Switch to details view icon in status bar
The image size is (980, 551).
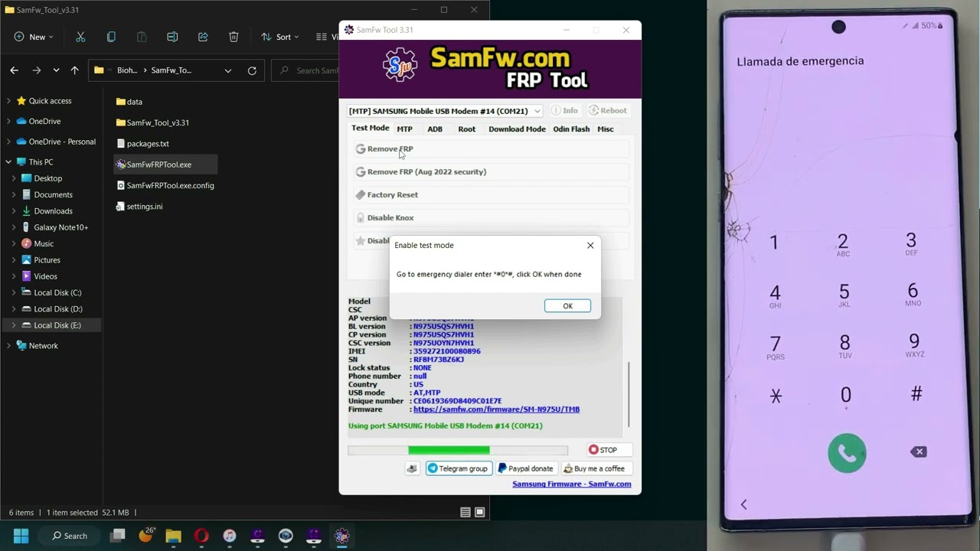(x=465, y=513)
